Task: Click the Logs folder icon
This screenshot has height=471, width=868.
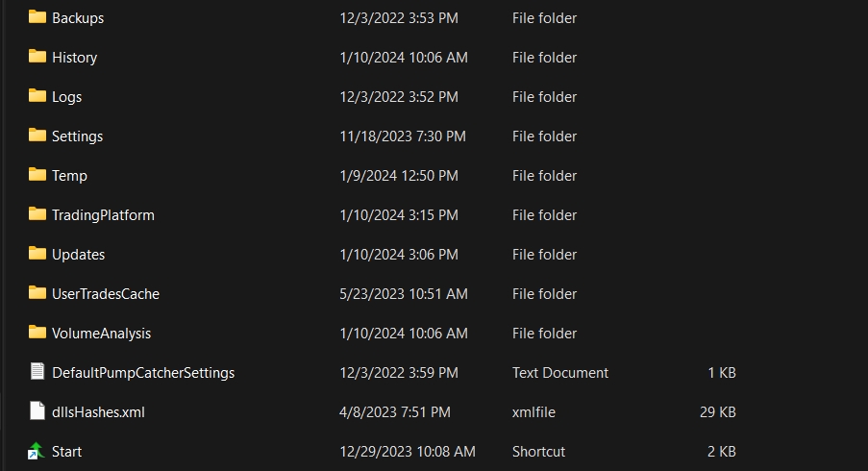Action: point(37,96)
